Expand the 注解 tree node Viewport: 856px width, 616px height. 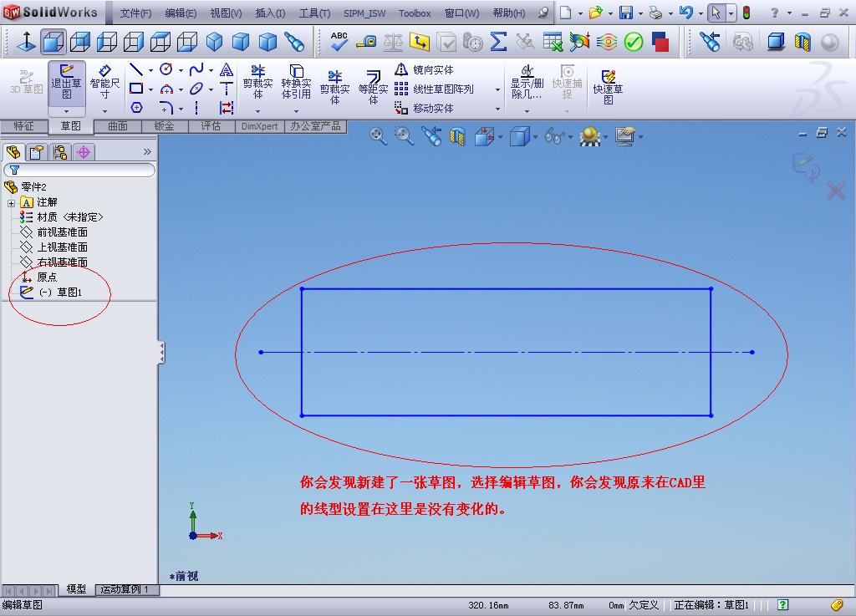(11, 203)
